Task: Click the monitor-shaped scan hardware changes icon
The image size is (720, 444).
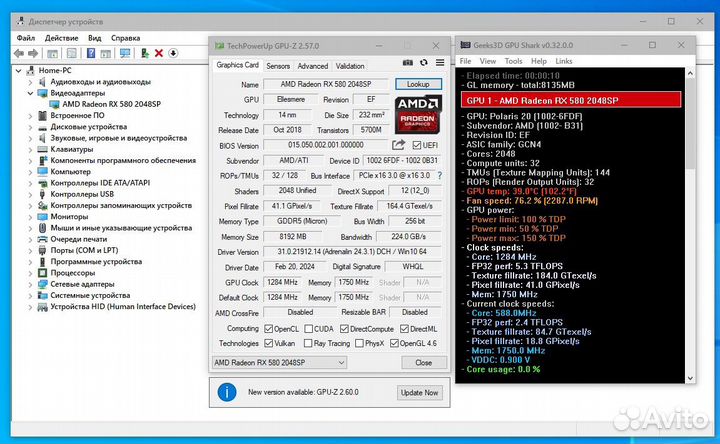Action: 125,53
